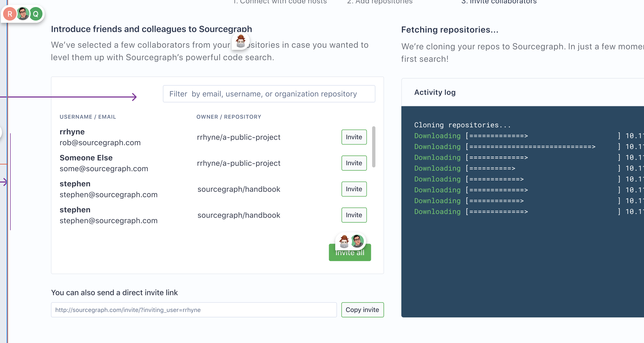This screenshot has width=644, height=343.
Task: Click the green Invite all button
Action: (350, 253)
